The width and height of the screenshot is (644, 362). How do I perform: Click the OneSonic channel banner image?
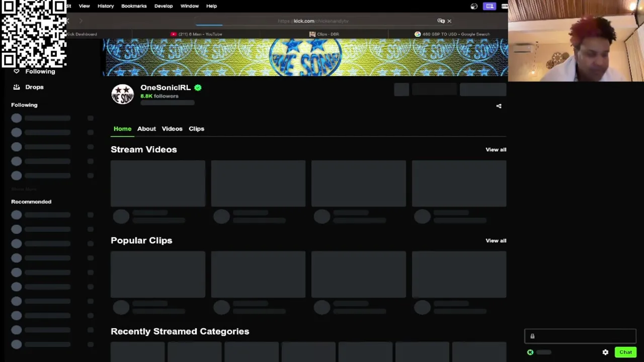tap(305, 57)
